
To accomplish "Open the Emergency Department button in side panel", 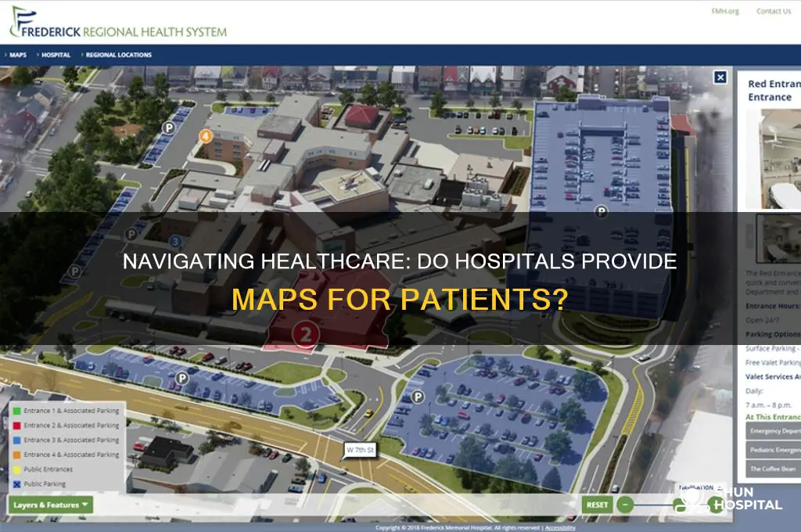I will pos(774,431).
